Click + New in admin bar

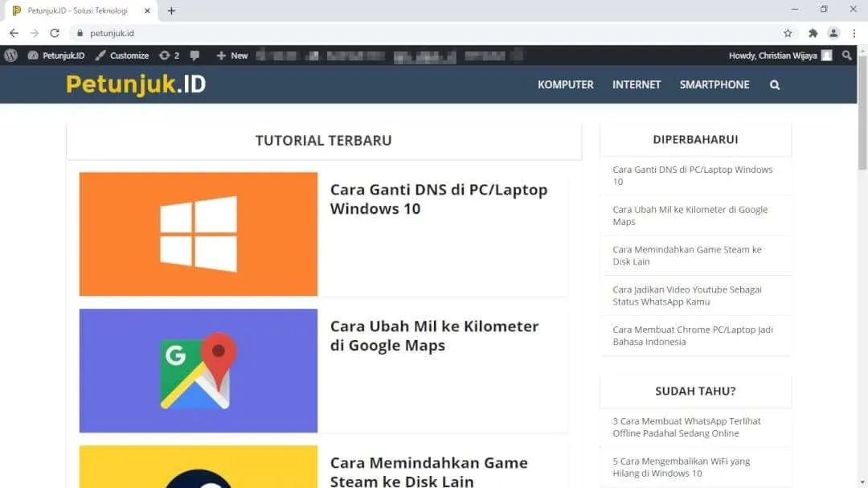click(x=232, y=55)
